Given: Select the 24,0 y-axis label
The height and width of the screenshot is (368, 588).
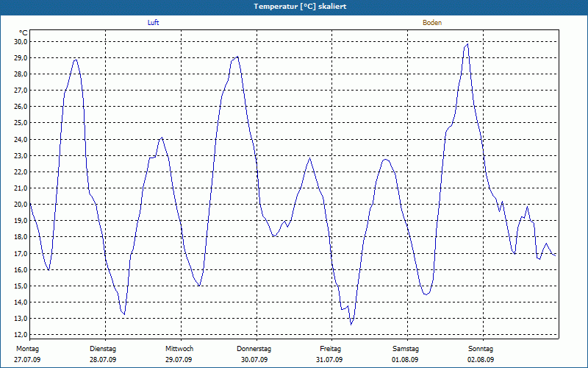Looking at the screenshot, I should click(x=21, y=139).
